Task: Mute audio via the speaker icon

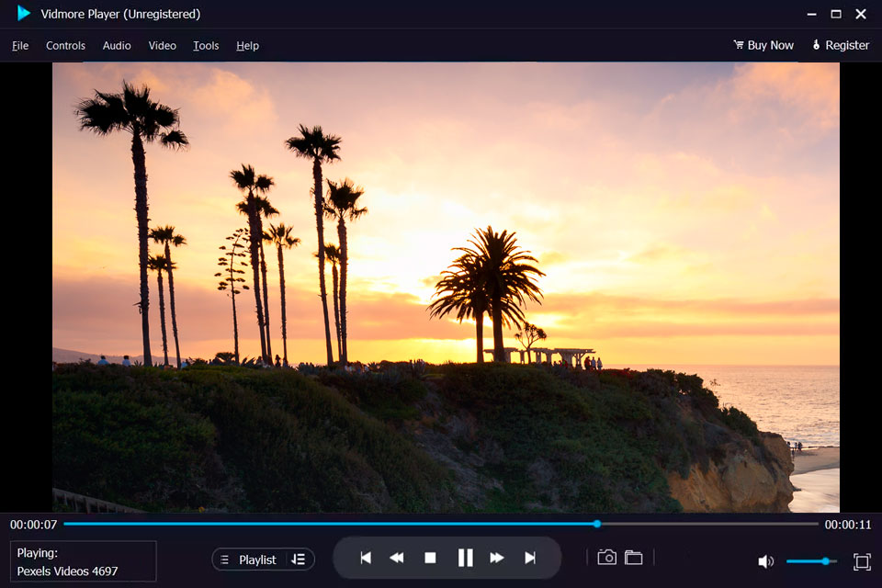Action: click(765, 561)
